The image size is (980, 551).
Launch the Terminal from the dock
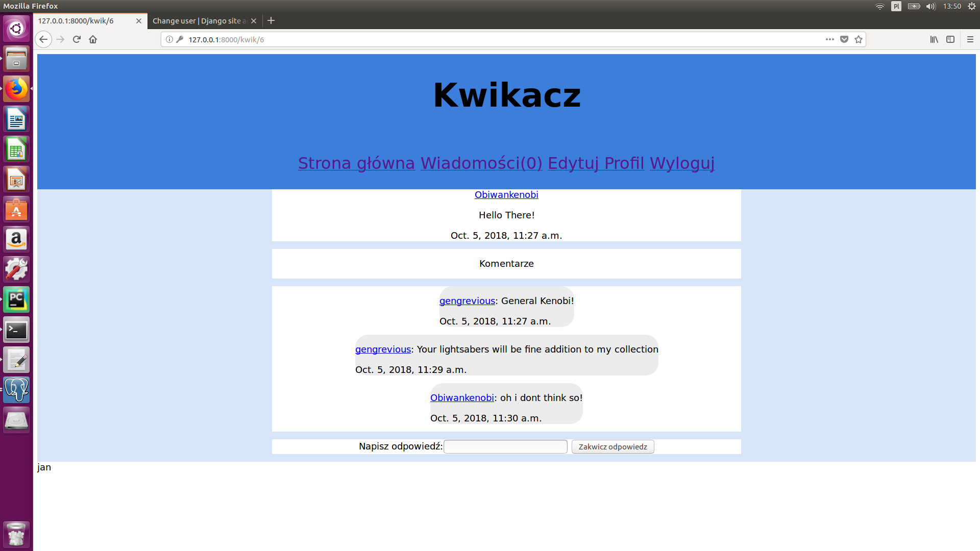(x=16, y=330)
